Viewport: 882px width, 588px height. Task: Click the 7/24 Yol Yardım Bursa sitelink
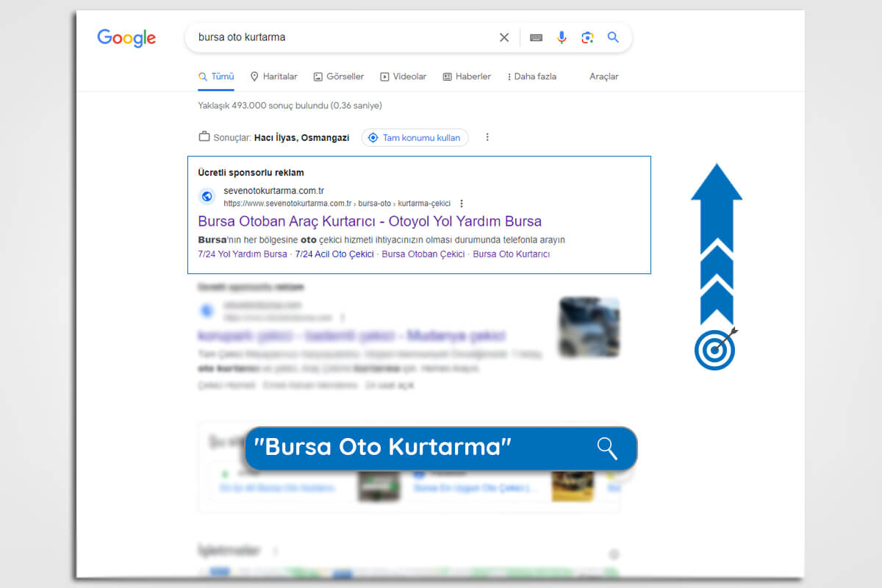(x=243, y=254)
